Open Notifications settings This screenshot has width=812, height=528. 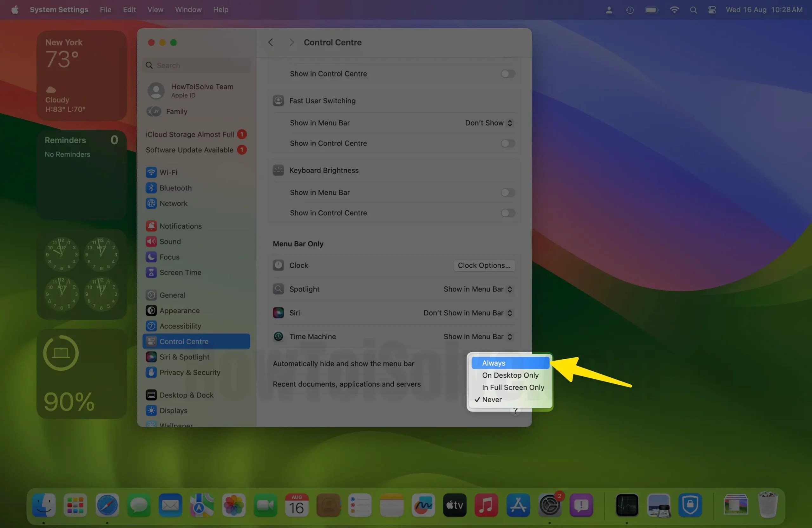pyautogui.click(x=180, y=226)
